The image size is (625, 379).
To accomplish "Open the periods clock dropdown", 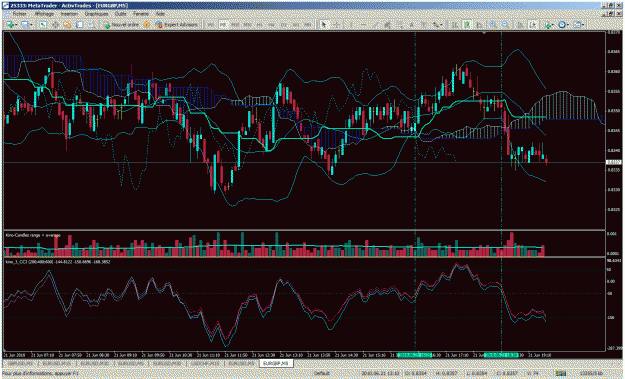I will pos(563,25).
